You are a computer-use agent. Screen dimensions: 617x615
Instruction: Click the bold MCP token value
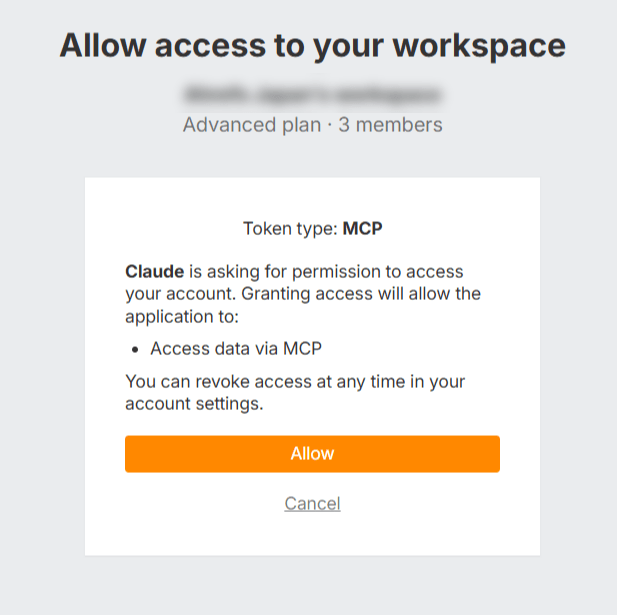[x=363, y=228]
